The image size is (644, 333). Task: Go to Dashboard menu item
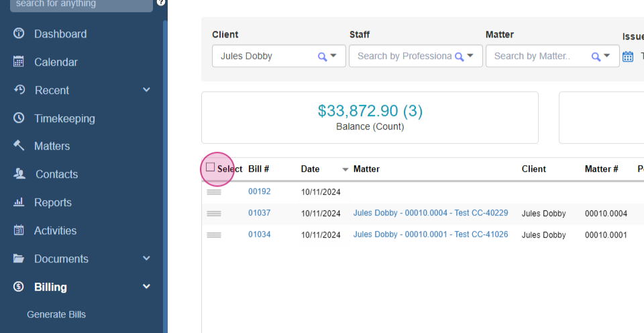pos(60,34)
